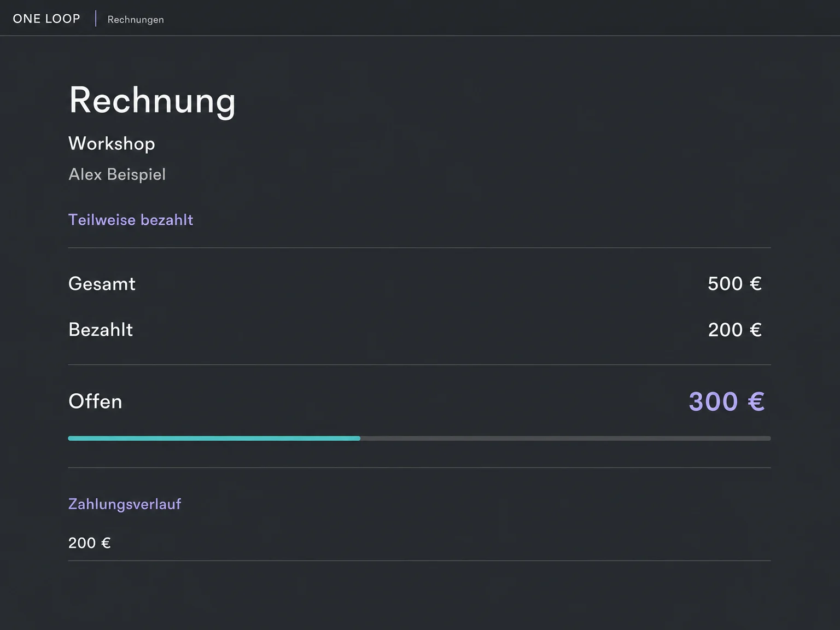This screenshot has width=840, height=630.
Task: Select the Offen row label
Action: (x=95, y=401)
